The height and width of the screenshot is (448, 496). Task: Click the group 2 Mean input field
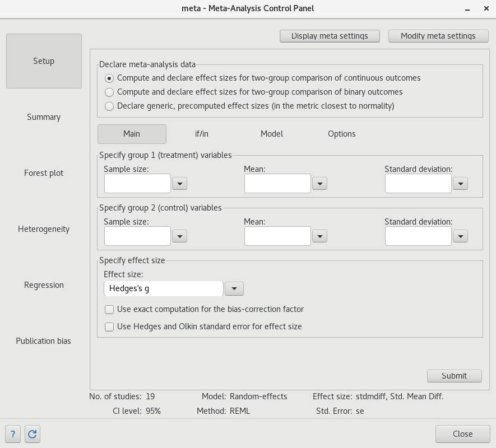[277, 236]
